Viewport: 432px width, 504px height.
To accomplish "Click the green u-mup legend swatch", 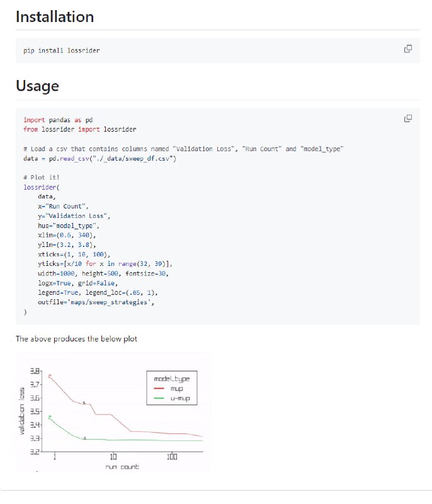I will point(159,399).
